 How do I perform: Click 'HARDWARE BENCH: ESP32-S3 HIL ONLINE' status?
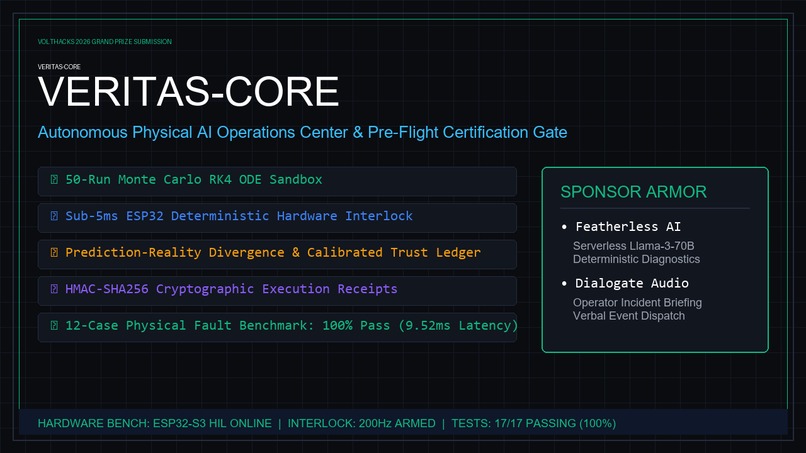coord(155,424)
